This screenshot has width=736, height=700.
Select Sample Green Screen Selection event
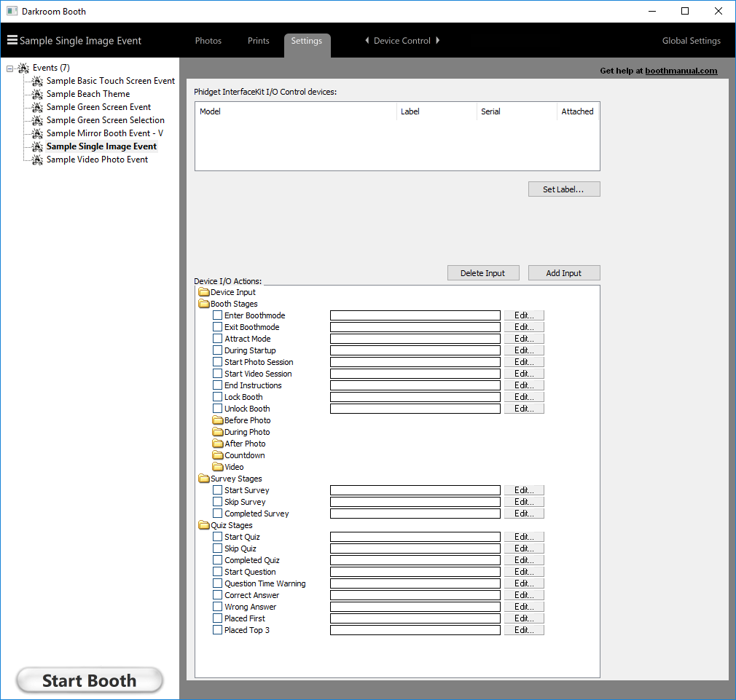106,121
